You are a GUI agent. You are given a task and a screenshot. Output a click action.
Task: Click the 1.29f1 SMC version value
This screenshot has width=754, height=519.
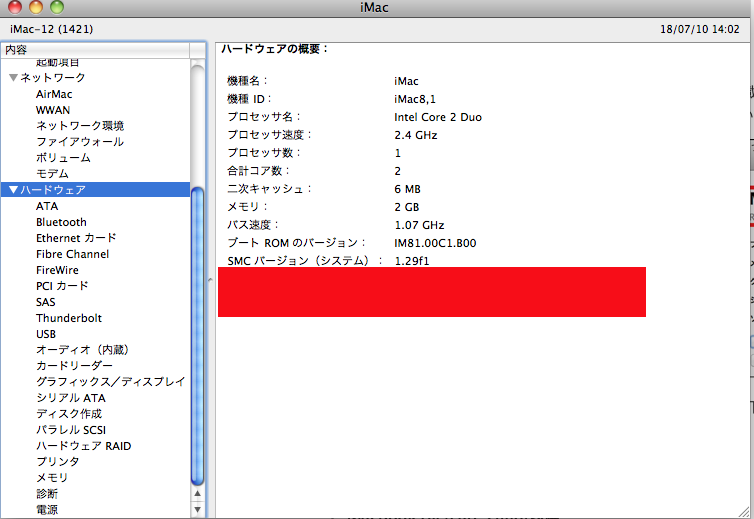[412, 261]
